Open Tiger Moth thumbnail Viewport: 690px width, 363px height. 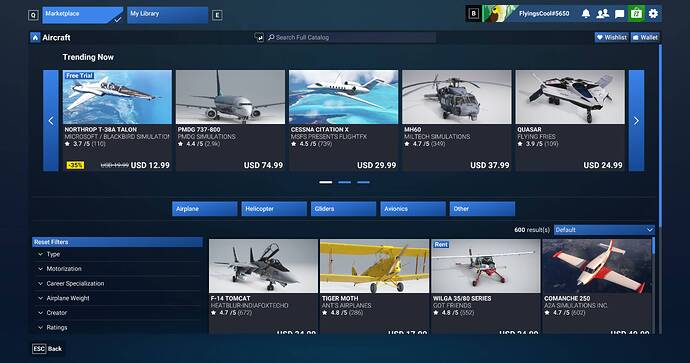(x=374, y=266)
